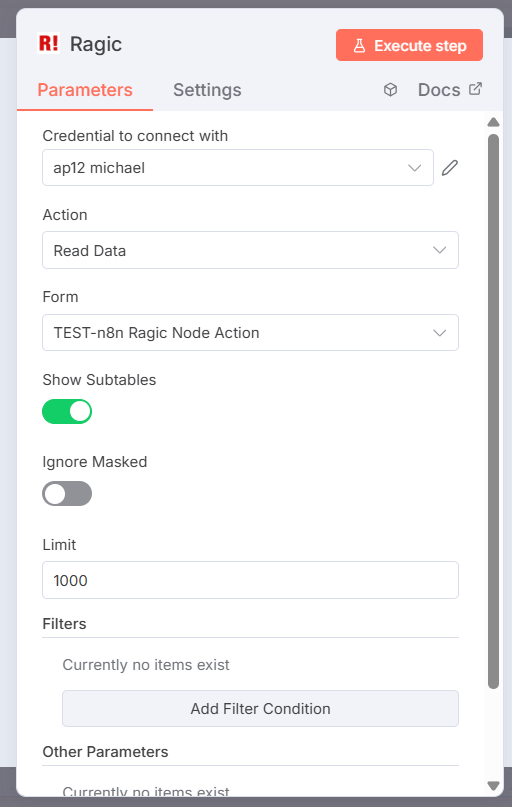Click the scrollbar up arrow
The image size is (512, 807).
point(493,122)
